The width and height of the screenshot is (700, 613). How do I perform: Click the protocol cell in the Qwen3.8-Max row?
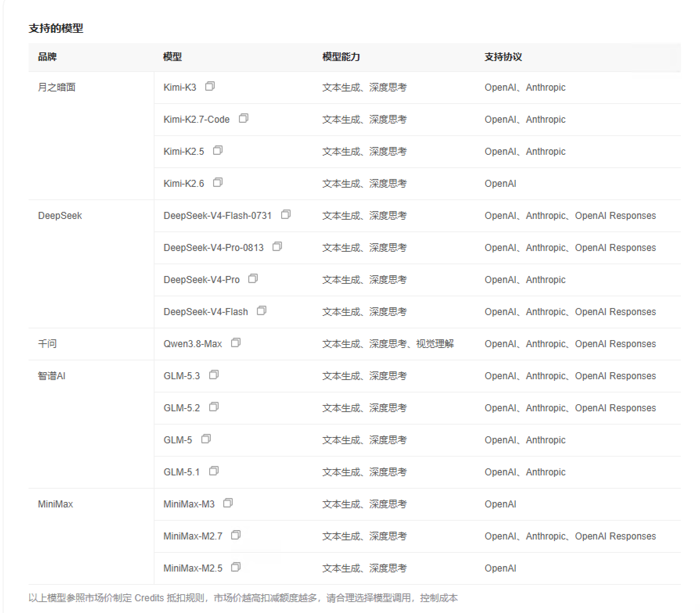pos(570,344)
